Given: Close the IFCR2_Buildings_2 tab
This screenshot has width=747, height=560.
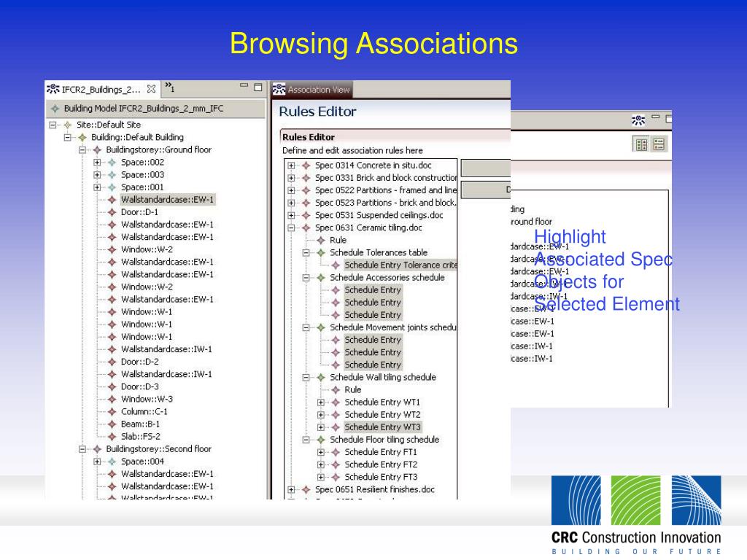Looking at the screenshot, I should [152, 88].
